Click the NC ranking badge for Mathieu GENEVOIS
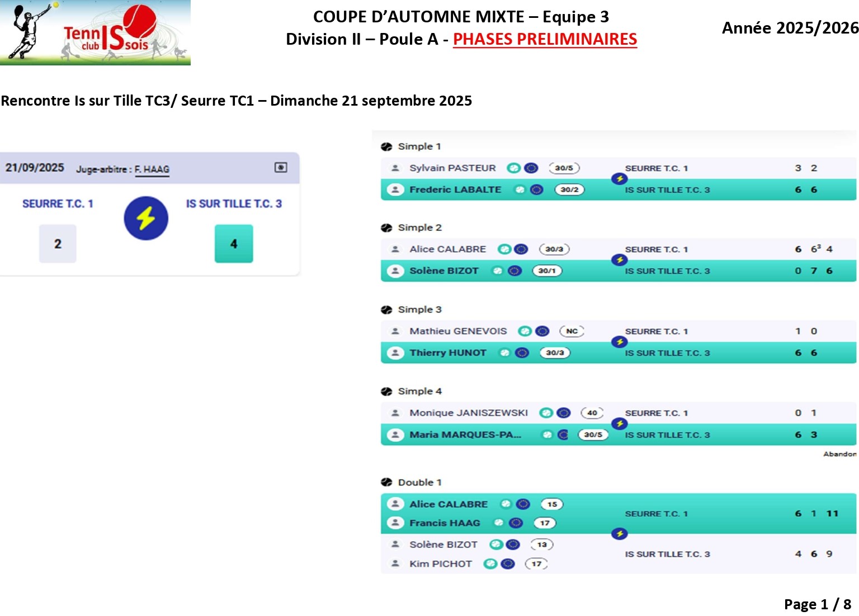 [572, 331]
